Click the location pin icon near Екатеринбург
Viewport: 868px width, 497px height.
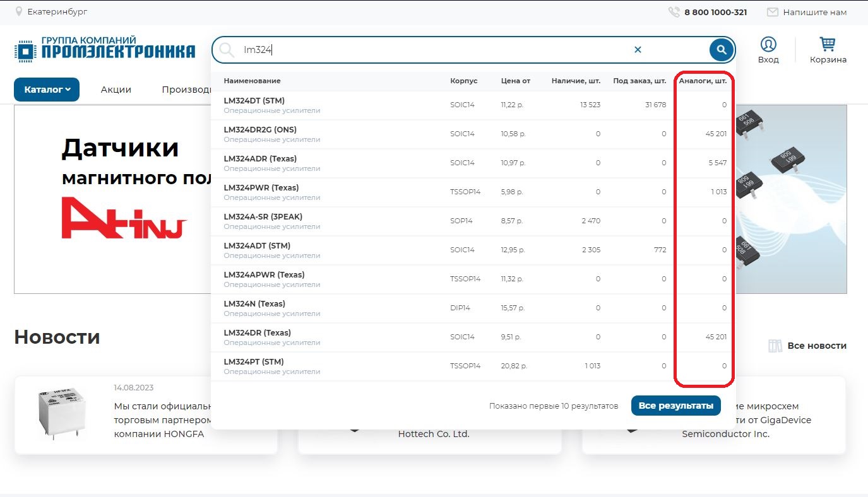coord(19,12)
